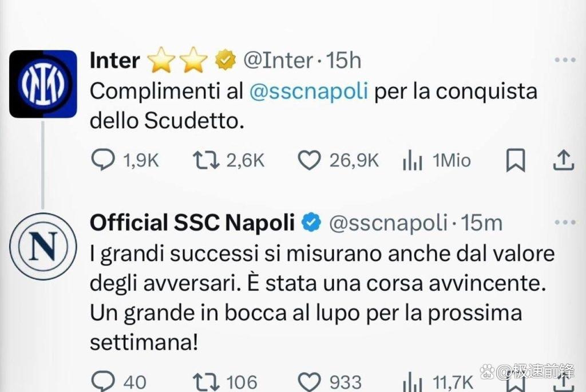Open more options for Inter's tweet
The image size is (586, 392).
click(565, 60)
